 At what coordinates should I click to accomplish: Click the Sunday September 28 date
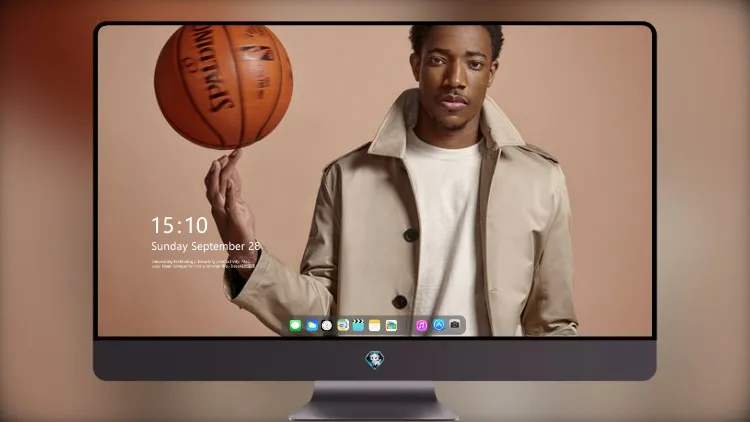click(x=206, y=246)
